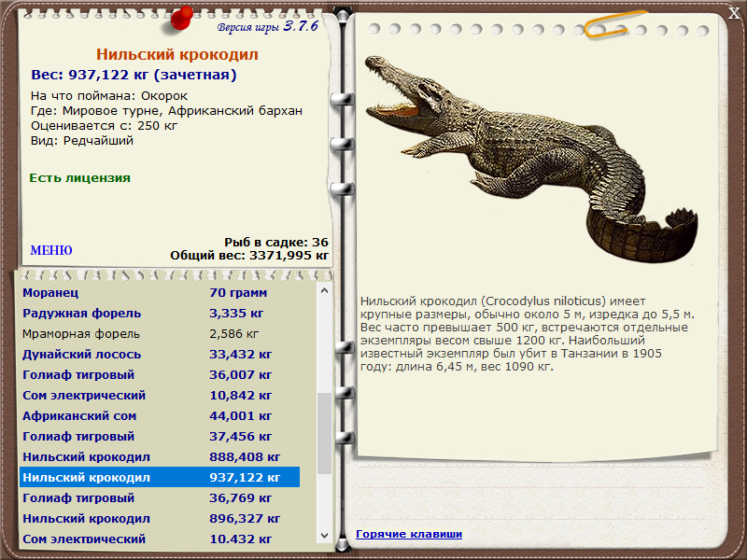Click the 'Общий вес: 3371,995 кг' total
The height and width of the screenshot is (560, 747).
pos(249,256)
